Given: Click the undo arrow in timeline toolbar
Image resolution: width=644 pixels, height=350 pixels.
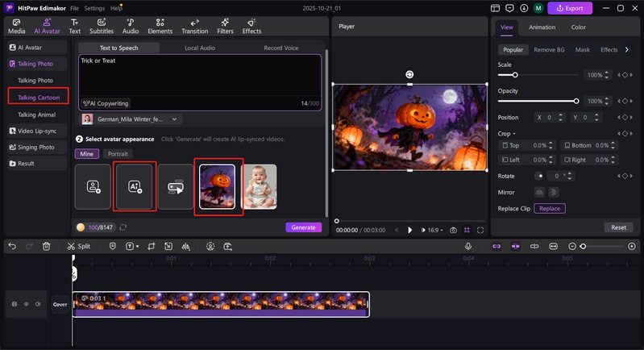Looking at the screenshot, I should (x=12, y=246).
